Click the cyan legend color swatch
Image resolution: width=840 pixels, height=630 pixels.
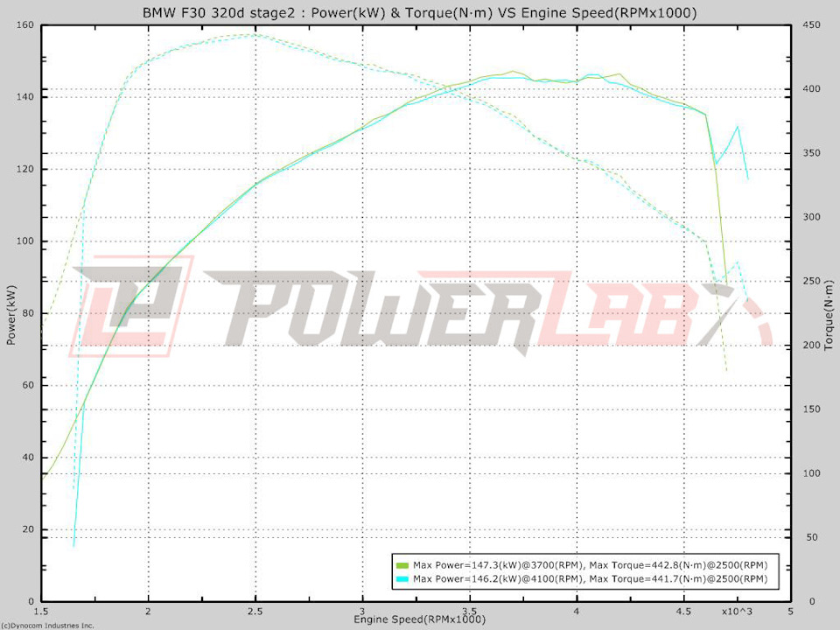[402, 579]
